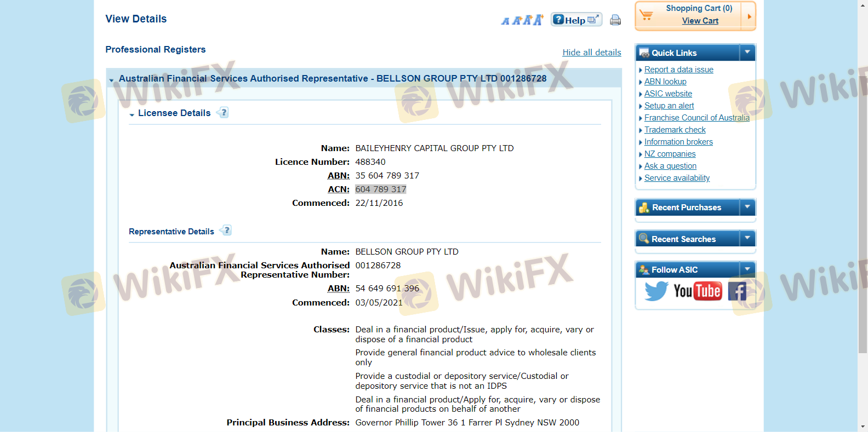The height and width of the screenshot is (432, 868).
Task: Select the smallest font size A icon
Action: (505, 21)
